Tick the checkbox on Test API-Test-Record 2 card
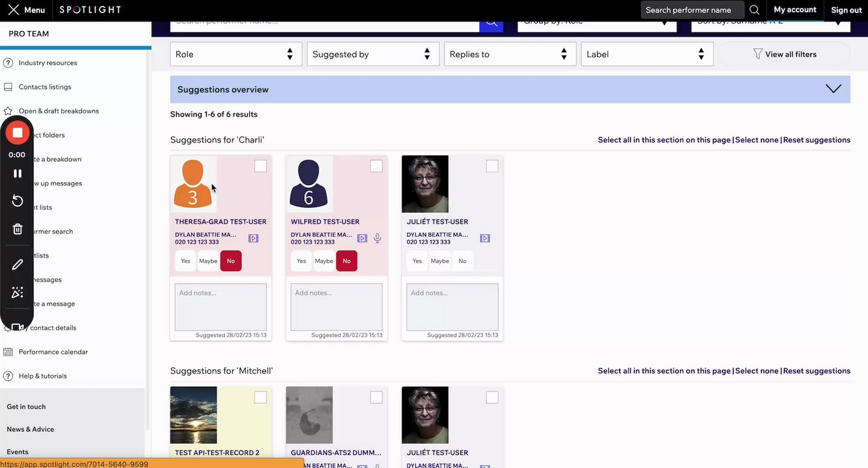This screenshot has height=468, width=868. point(261,397)
